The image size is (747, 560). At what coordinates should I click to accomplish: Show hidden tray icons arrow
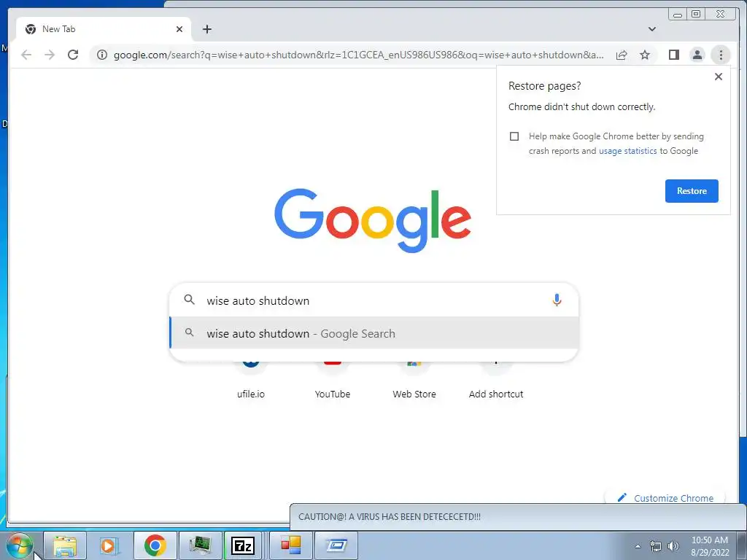[x=638, y=546]
